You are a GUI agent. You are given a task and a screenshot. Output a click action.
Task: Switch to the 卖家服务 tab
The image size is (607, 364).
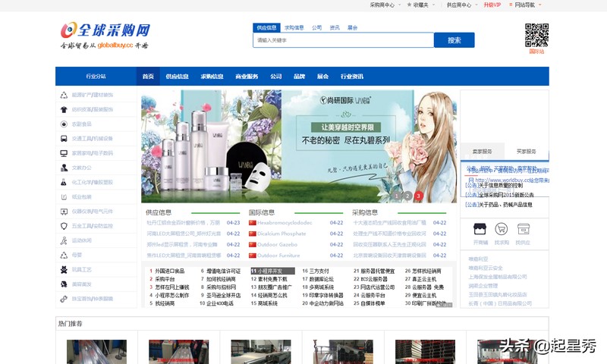[482, 151]
